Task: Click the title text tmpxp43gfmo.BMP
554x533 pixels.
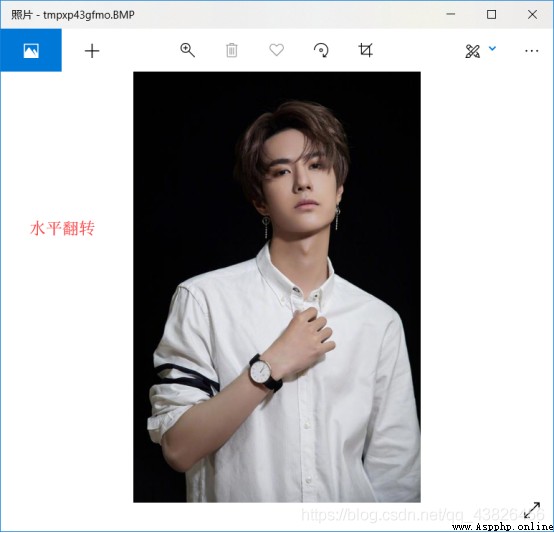Action: point(89,15)
